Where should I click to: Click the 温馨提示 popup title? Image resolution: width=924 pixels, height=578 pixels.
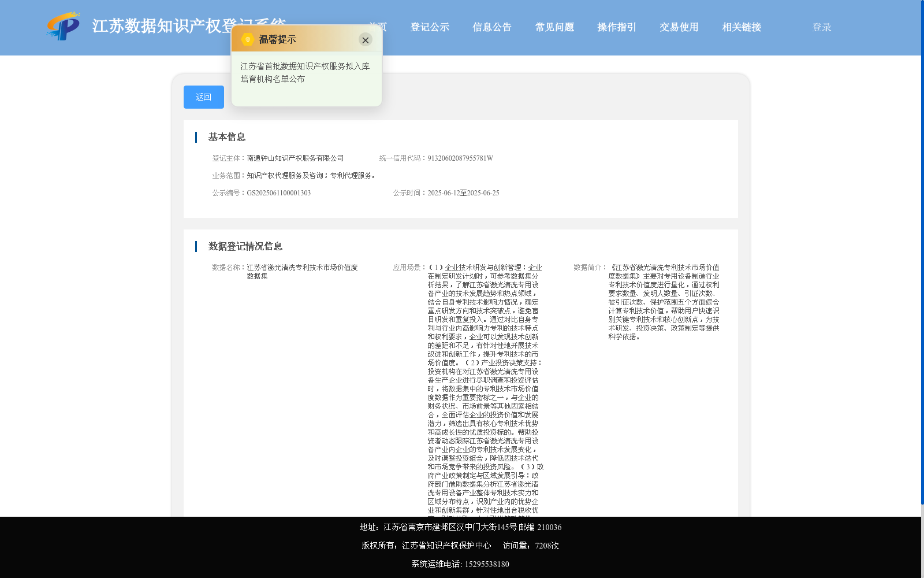coord(277,39)
